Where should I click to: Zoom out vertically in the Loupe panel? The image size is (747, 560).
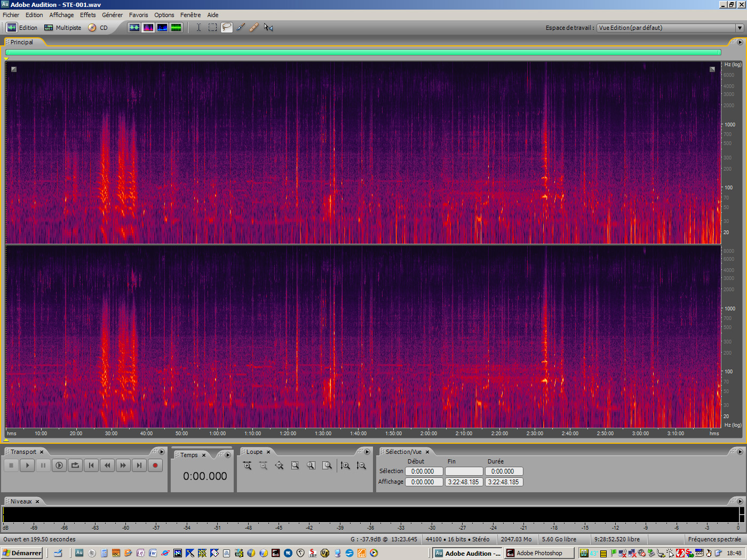point(362,465)
